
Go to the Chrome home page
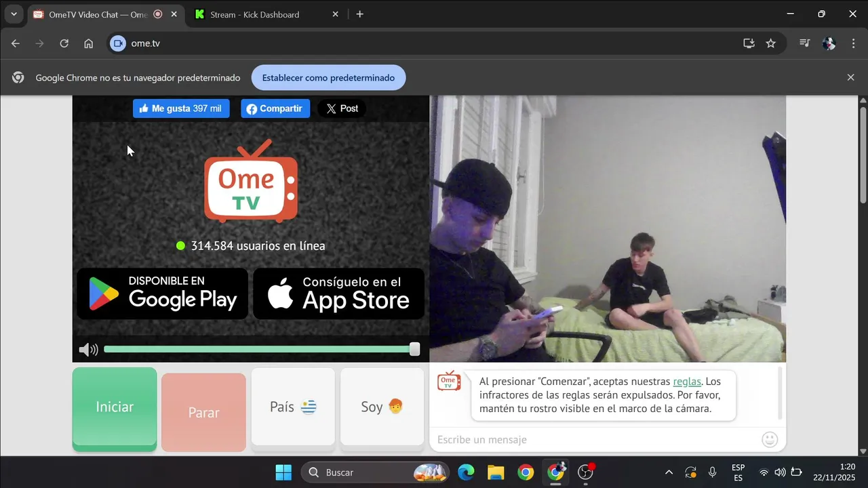point(89,43)
